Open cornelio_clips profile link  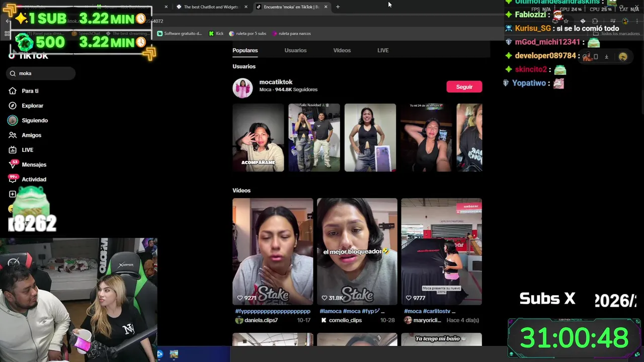click(345, 320)
